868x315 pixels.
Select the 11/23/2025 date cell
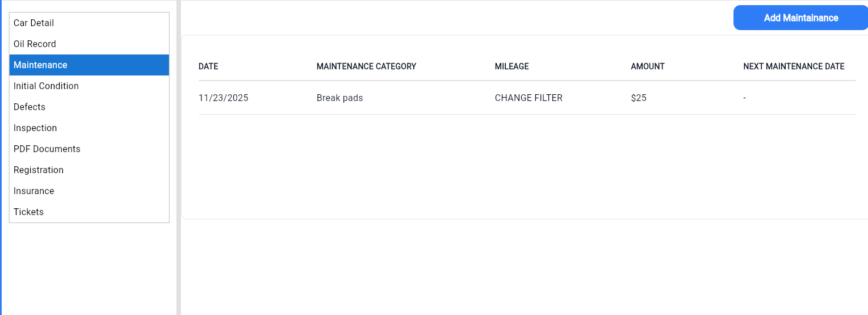pos(224,98)
